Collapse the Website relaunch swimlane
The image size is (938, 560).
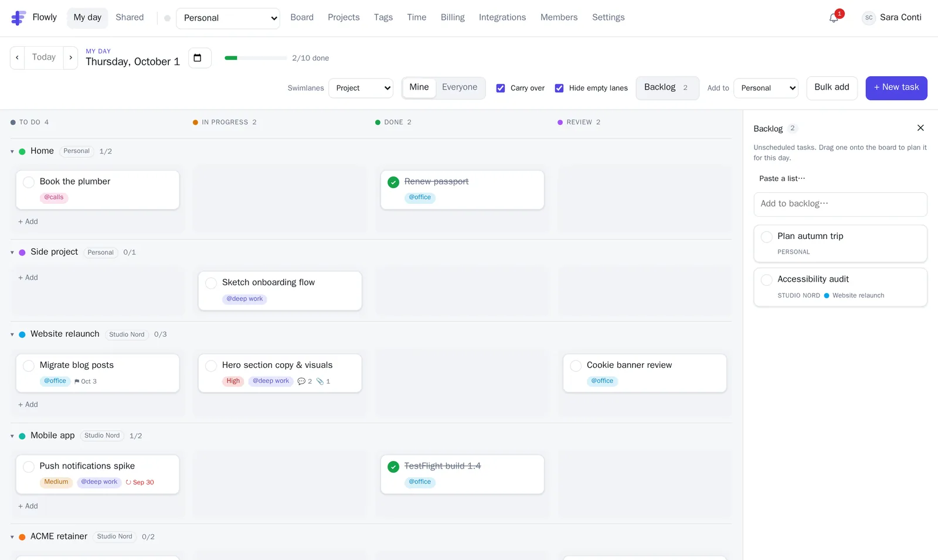pyautogui.click(x=12, y=334)
